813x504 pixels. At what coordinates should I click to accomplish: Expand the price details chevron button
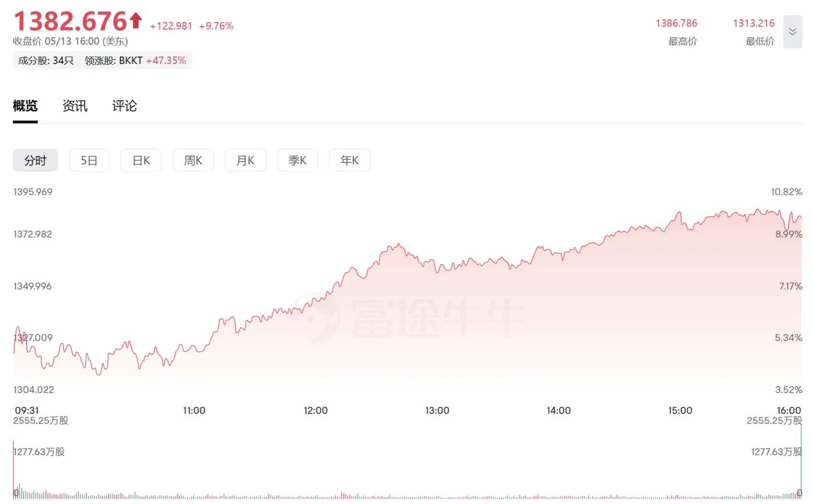tap(792, 32)
